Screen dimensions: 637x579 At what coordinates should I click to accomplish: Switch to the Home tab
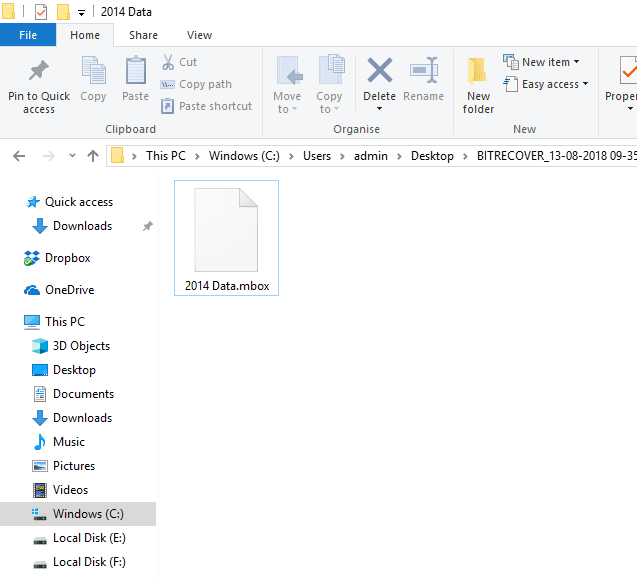tap(85, 35)
